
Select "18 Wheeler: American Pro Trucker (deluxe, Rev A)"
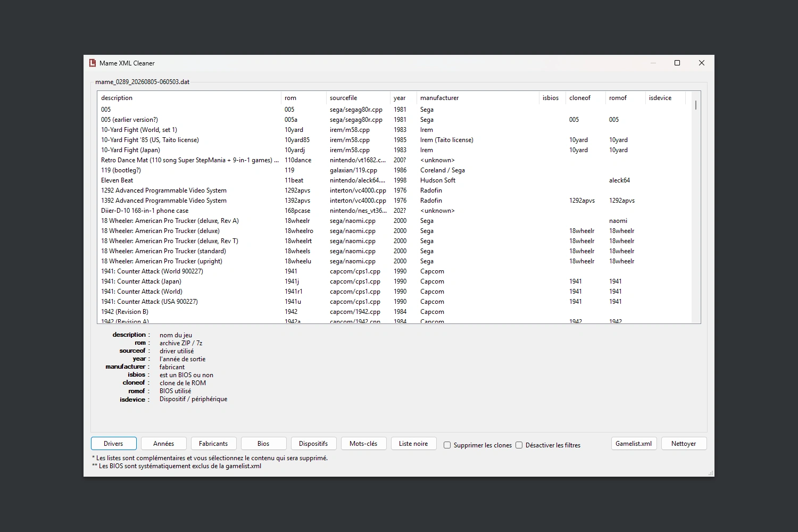pyautogui.click(x=395, y=221)
